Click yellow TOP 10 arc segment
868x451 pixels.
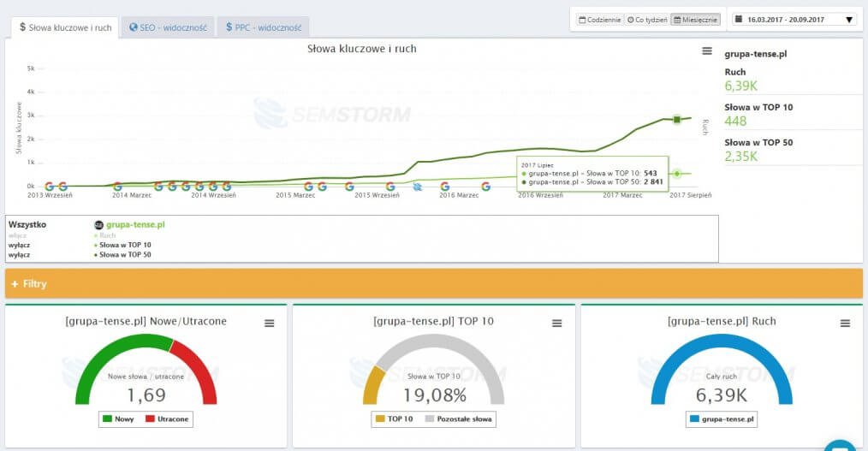(373, 385)
